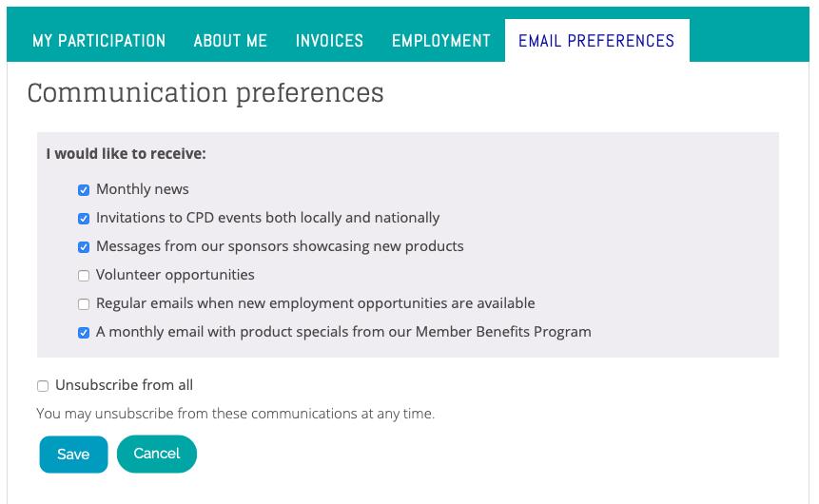Viewport: 819px width, 504px height.
Task: Switch to the About Me tab
Action: click(x=230, y=41)
